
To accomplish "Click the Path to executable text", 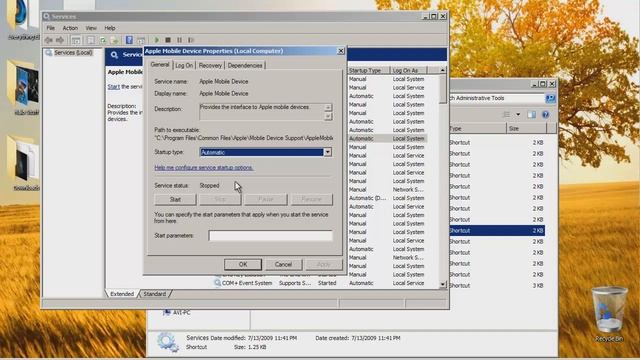I will (244, 138).
